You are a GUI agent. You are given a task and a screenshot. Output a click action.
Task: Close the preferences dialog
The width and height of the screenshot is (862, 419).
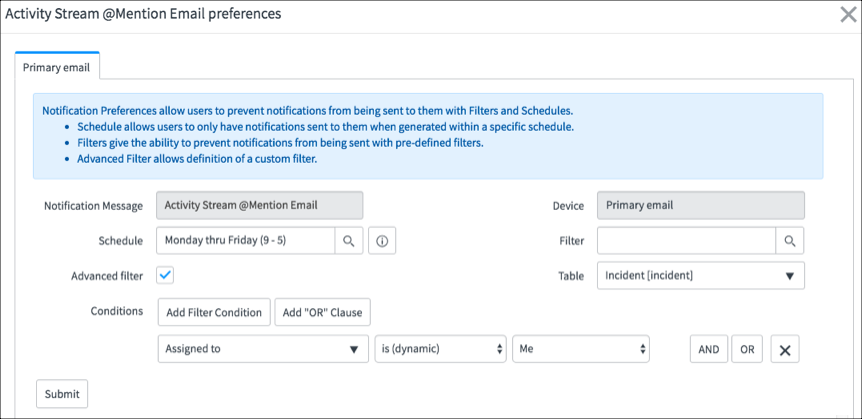[849, 15]
